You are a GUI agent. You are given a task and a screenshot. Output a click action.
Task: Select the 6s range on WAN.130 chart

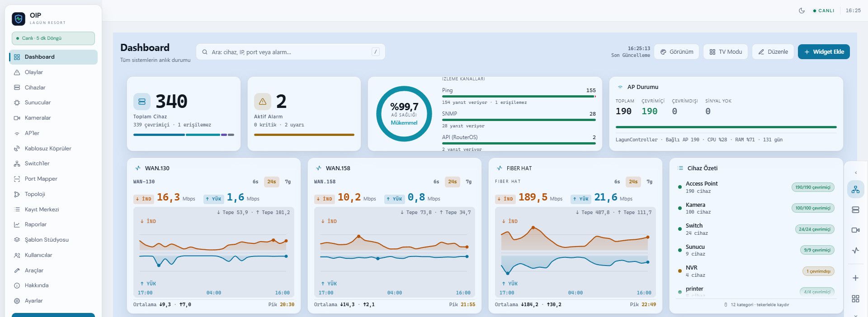255,182
